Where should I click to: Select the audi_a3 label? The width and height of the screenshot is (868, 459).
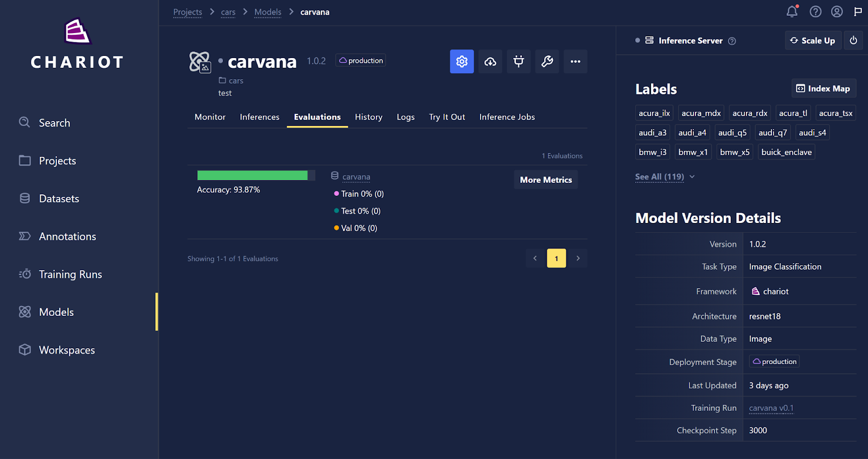653,132
